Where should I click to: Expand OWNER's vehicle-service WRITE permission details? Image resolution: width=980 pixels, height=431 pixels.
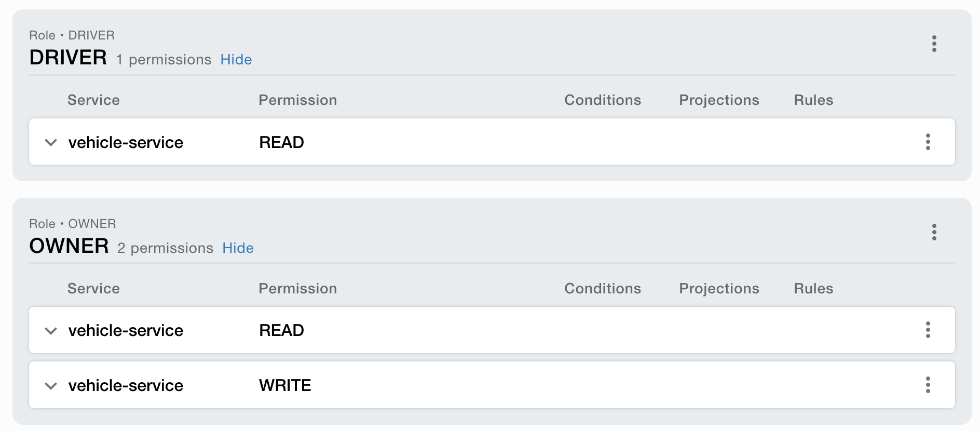51,385
